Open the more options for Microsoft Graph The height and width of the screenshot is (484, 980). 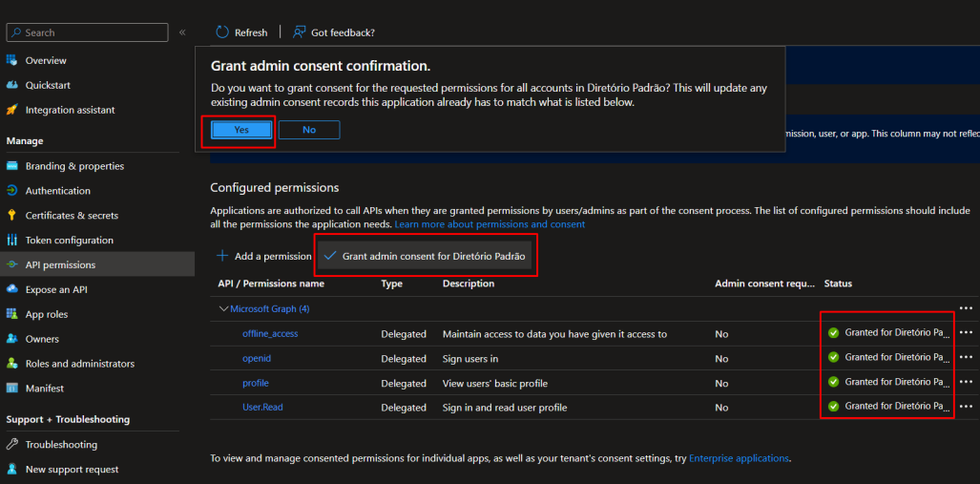pos(967,308)
